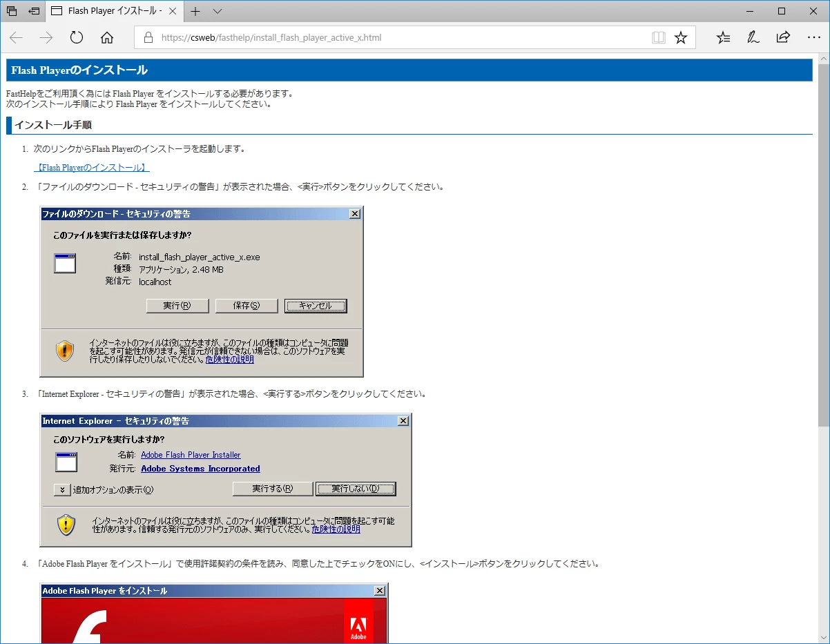830x644 pixels.
Task: Open the tabs you've set aside
Action: [12, 11]
